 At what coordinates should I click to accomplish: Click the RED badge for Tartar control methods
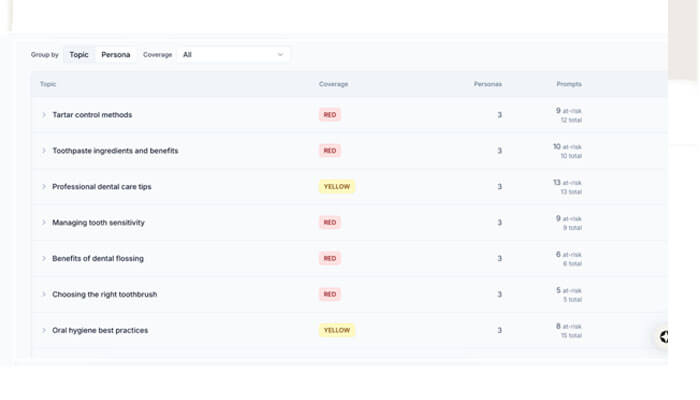[x=330, y=115]
